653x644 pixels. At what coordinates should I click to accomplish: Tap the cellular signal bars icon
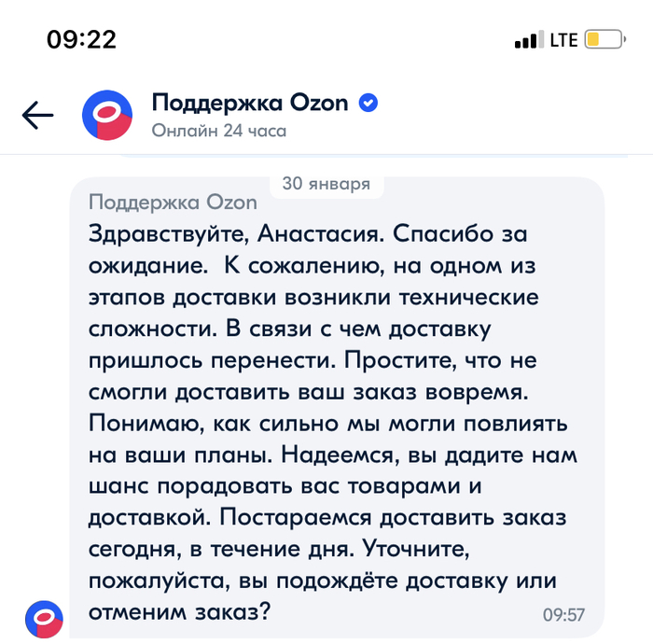click(527, 40)
